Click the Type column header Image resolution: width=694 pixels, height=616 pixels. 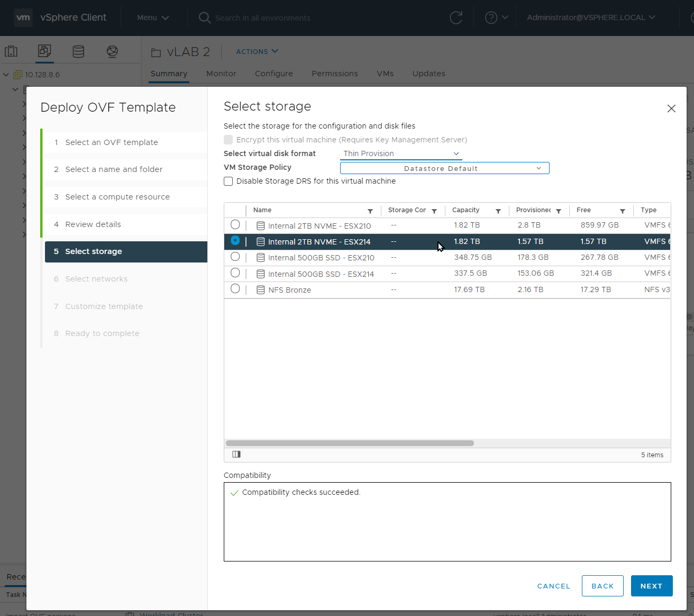pos(649,210)
